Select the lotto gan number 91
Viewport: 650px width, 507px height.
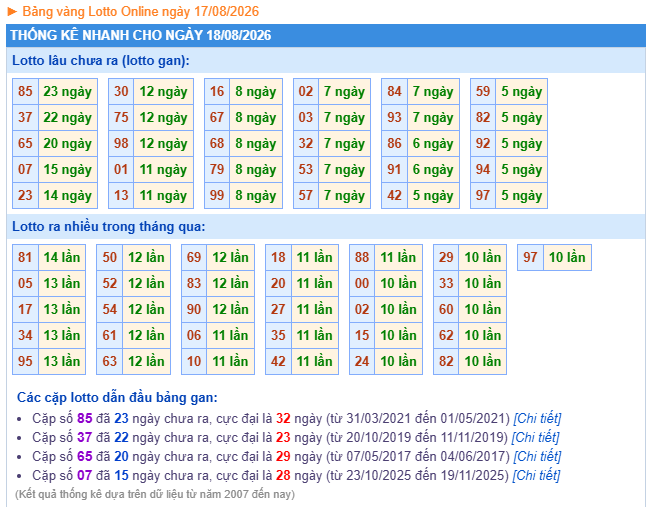pyautogui.click(x=394, y=169)
